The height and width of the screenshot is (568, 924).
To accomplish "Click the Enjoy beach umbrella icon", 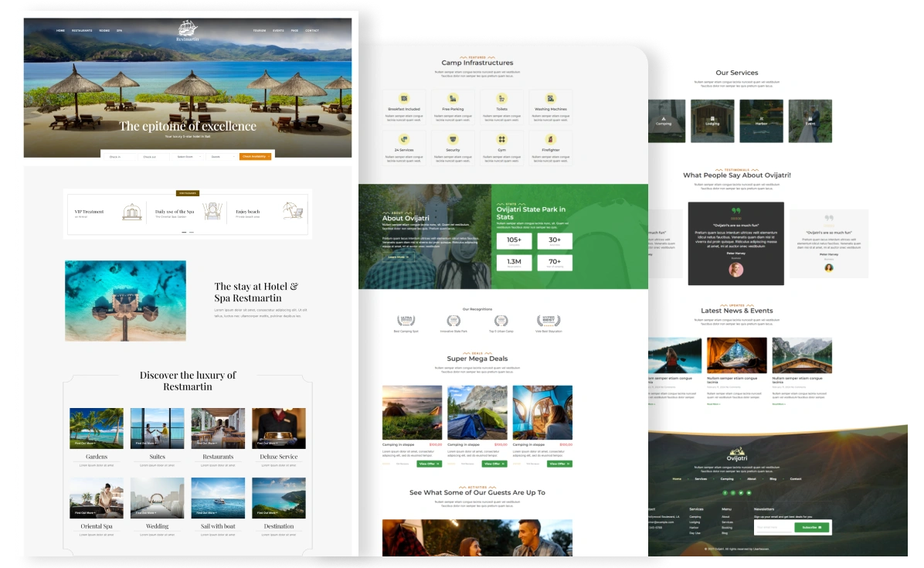I will [x=293, y=211].
